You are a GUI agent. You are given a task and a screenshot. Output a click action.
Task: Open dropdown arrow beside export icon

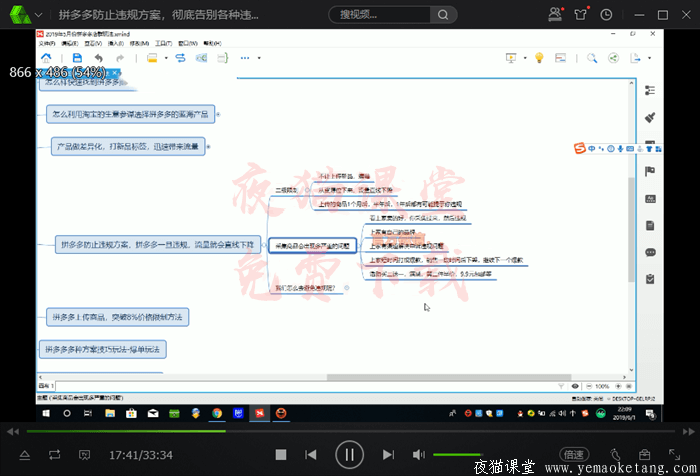pos(650,58)
